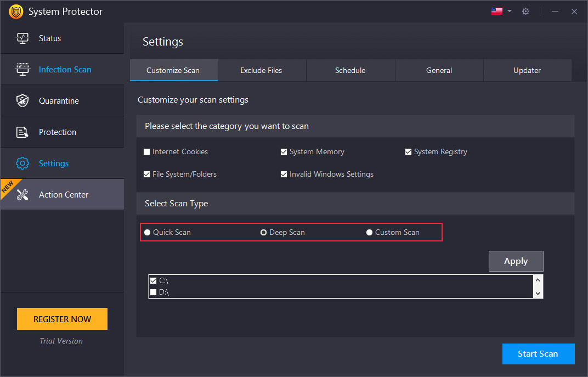This screenshot has height=377, width=588.
Task: Click REGISTER NOW
Action: (62, 319)
